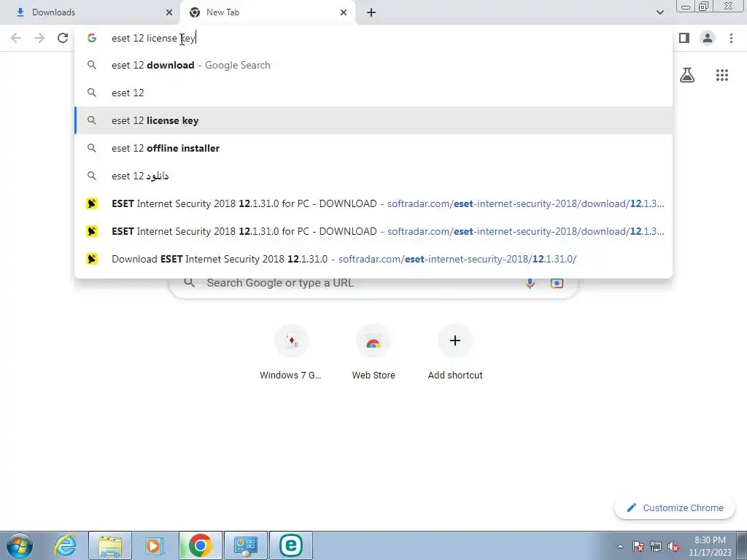Open Google apps grid icon

tap(721, 75)
